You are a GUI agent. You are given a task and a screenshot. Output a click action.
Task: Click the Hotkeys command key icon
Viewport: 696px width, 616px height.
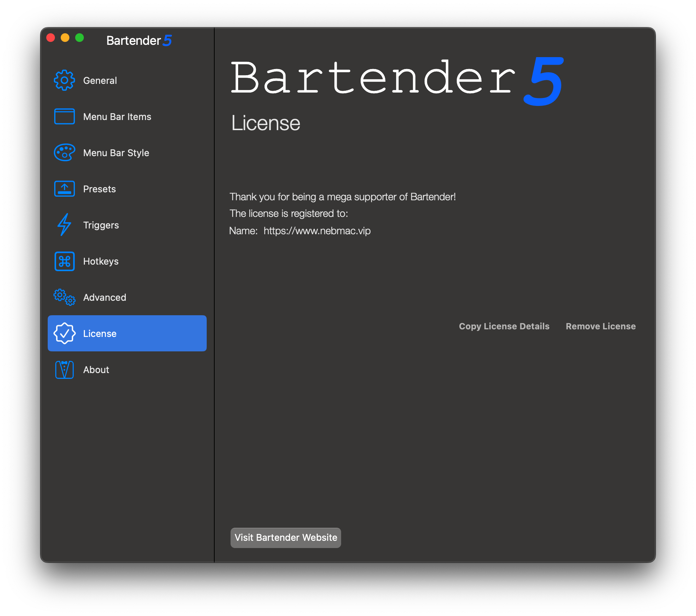point(64,261)
